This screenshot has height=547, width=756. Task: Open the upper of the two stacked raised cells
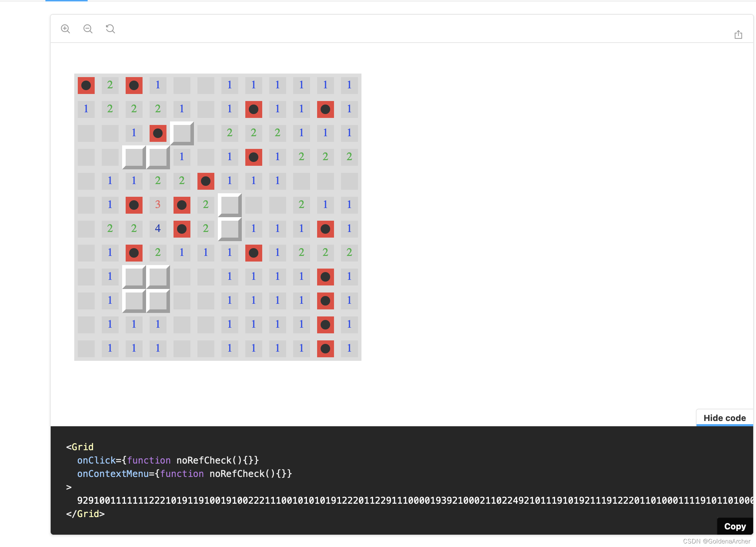coord(230,205)
